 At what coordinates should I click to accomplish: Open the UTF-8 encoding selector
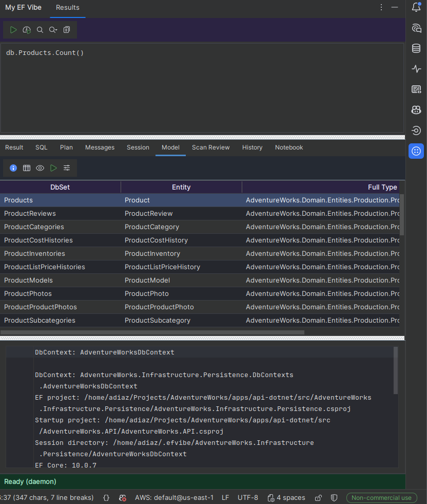point(248,497)
